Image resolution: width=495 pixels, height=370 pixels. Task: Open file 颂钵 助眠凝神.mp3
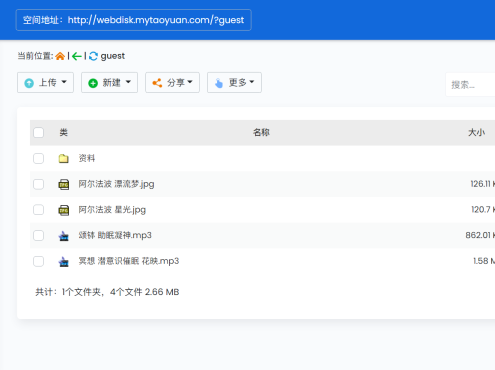tap(115, 235)
